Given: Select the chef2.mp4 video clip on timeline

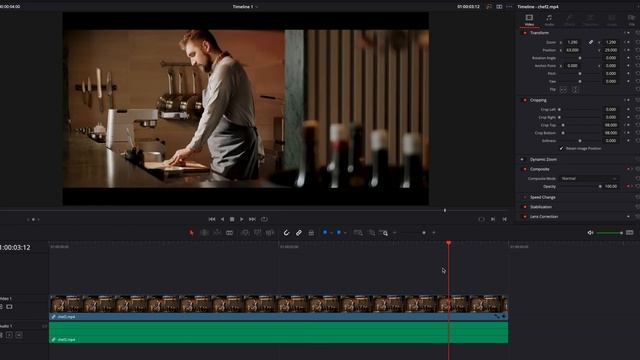Looking at the screenshot, I should click(278, 307).
